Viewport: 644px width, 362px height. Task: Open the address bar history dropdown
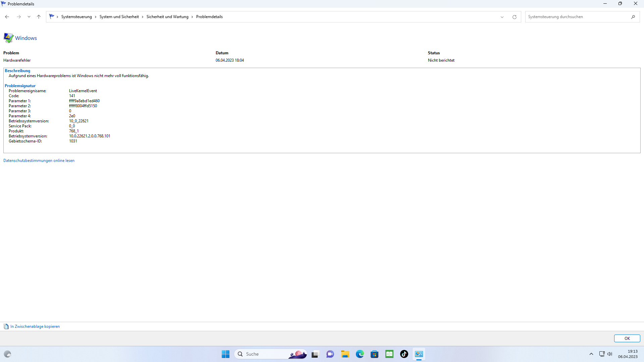(502, 17)
